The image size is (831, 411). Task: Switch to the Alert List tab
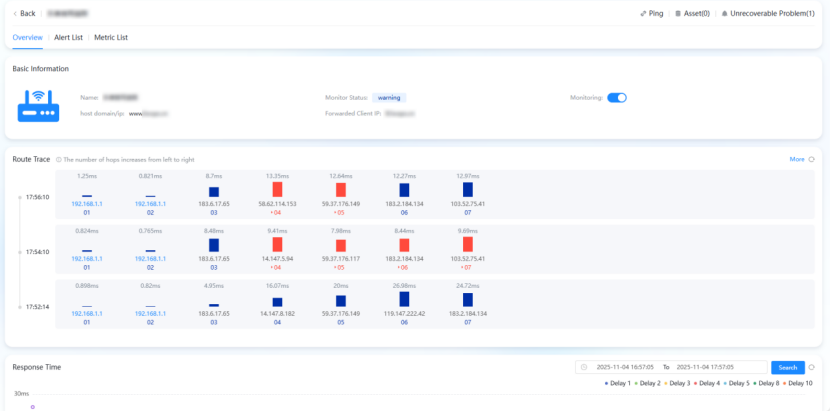click(68, 37)
